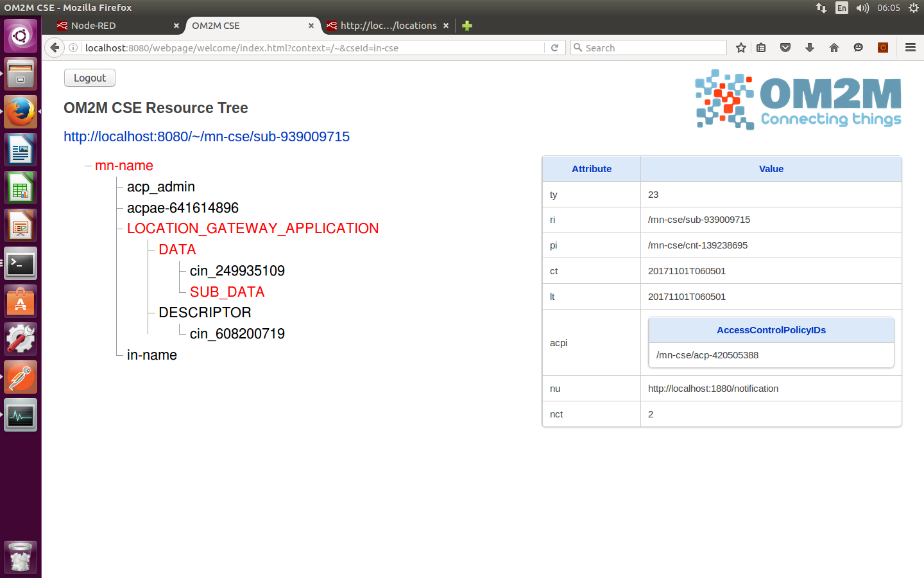Open the sound volume indicator
The height and width of the screenshot is (578, 924).
pos(862,8)
